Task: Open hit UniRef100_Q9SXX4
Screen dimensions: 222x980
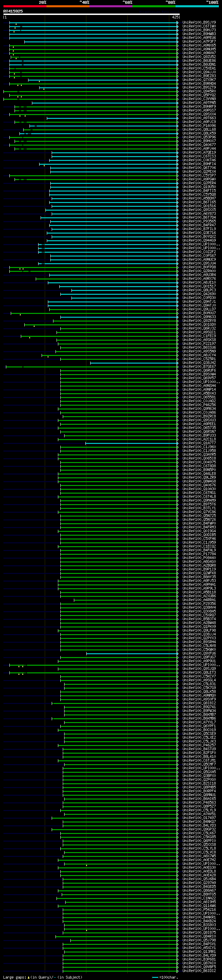Action: (x=199, y=114)
